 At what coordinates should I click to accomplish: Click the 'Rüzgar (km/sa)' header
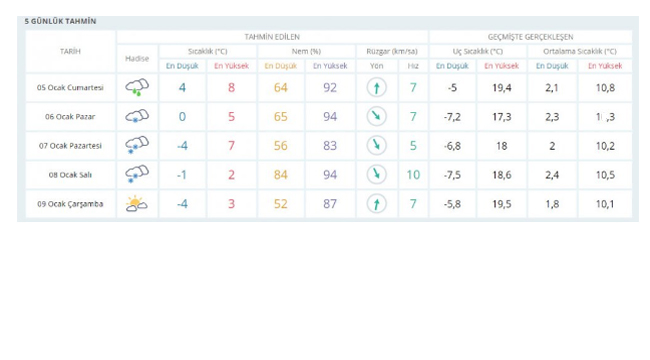coord(392,51)
